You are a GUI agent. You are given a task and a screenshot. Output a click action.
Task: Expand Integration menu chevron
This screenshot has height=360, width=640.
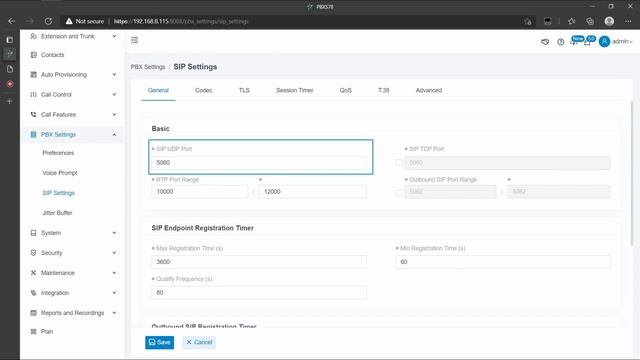click(114, 293)
